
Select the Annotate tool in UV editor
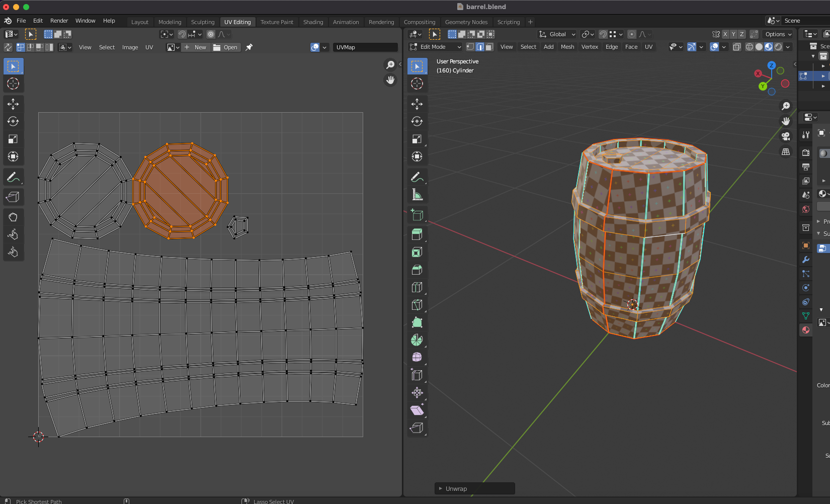click(13, 177)
